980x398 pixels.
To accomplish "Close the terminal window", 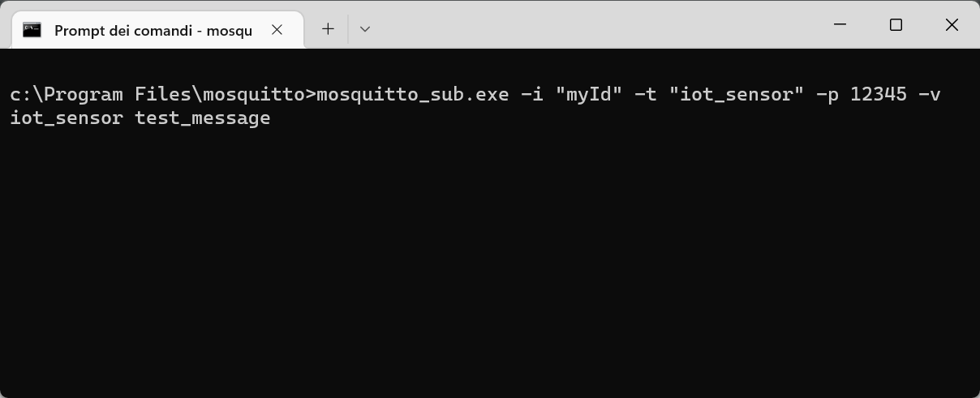I will (x=952, y=25).
